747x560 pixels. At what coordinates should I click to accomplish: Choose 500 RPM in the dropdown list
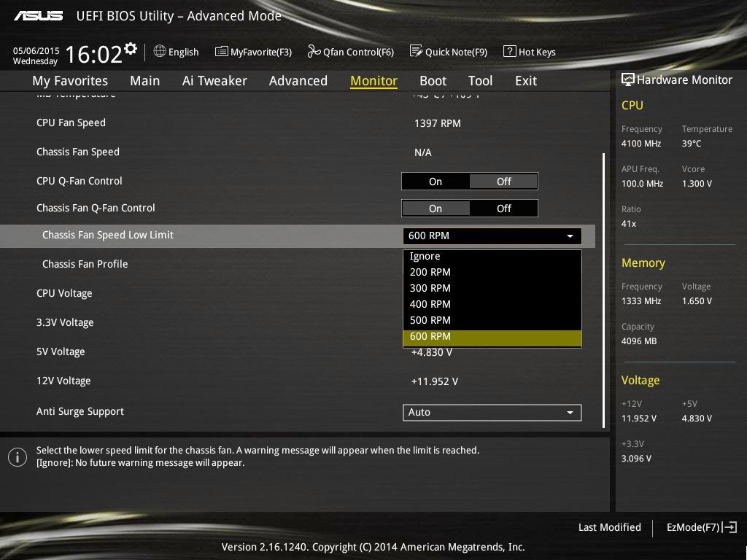[492, 321]
